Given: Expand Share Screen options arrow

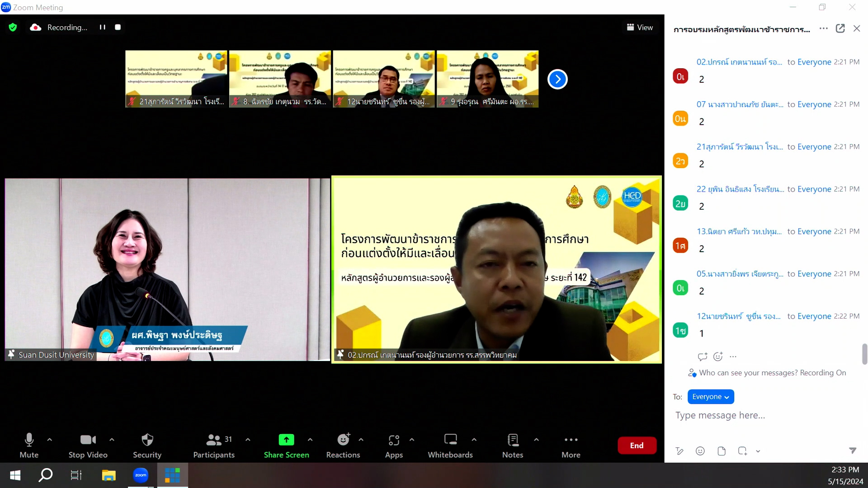Looking at the screenshot, I should click(x=310, y=440).
